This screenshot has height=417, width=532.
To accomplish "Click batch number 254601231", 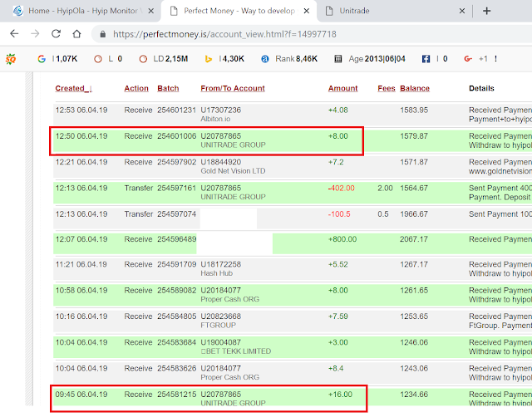I will 176,110.
